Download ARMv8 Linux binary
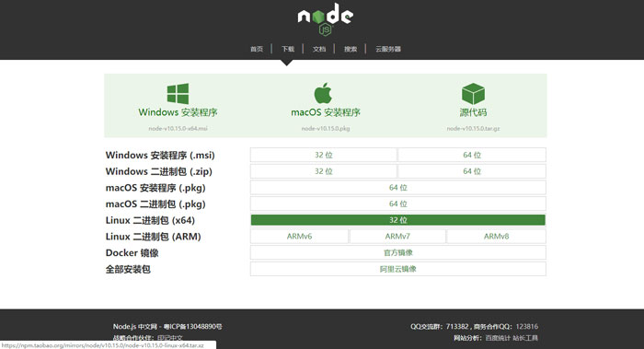 click(496, 237)
